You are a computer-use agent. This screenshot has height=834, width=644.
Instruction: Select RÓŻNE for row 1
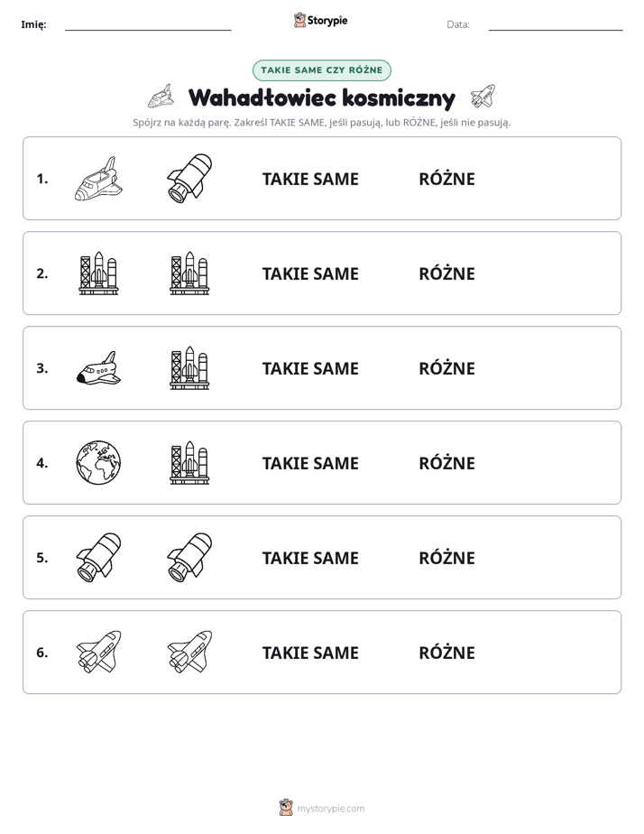pos(446,178)
